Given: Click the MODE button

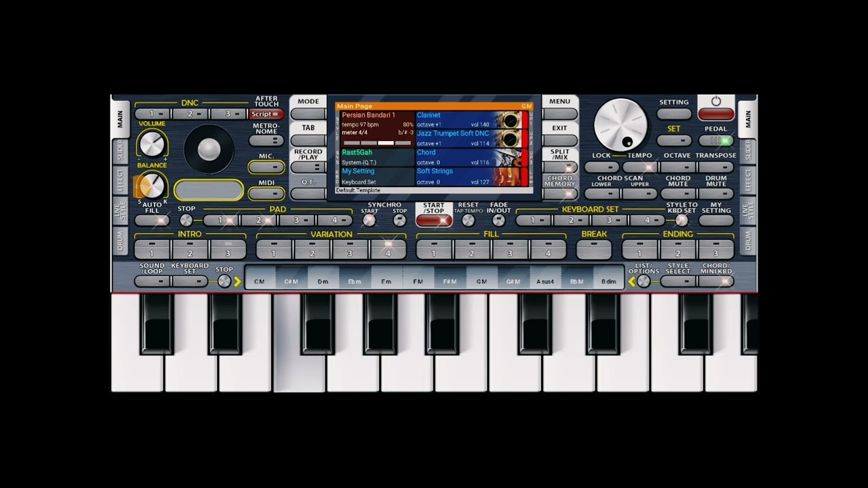Looking at the screenshot, I should (308, 113).
